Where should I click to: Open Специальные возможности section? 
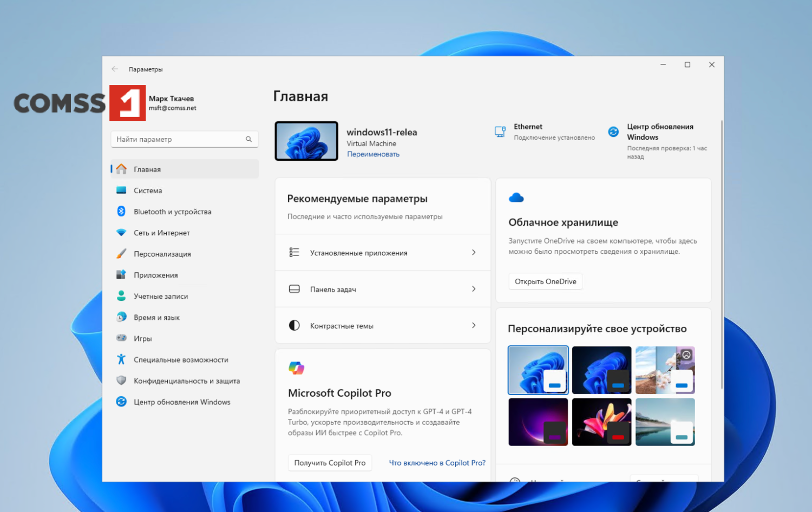185,359
